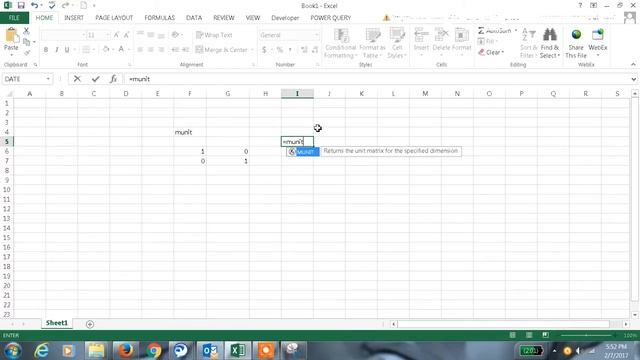Toggle Underline formatting

(x=67, y=49)
